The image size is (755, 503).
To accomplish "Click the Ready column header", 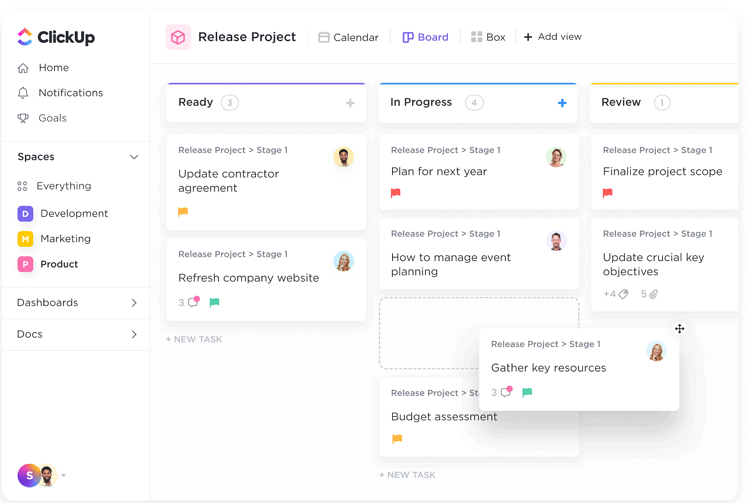I will pyautogui.click(x=266, y=103).
